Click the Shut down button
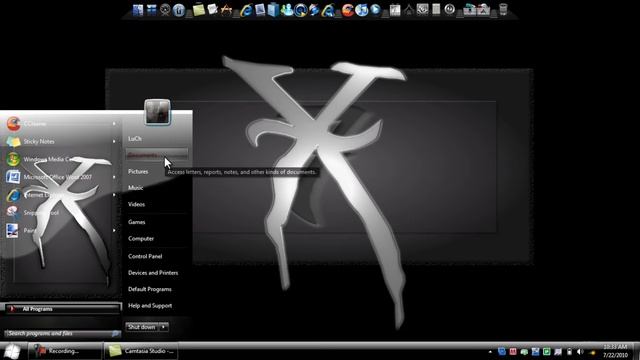This screenshot has height=360, width=640. 142,327
